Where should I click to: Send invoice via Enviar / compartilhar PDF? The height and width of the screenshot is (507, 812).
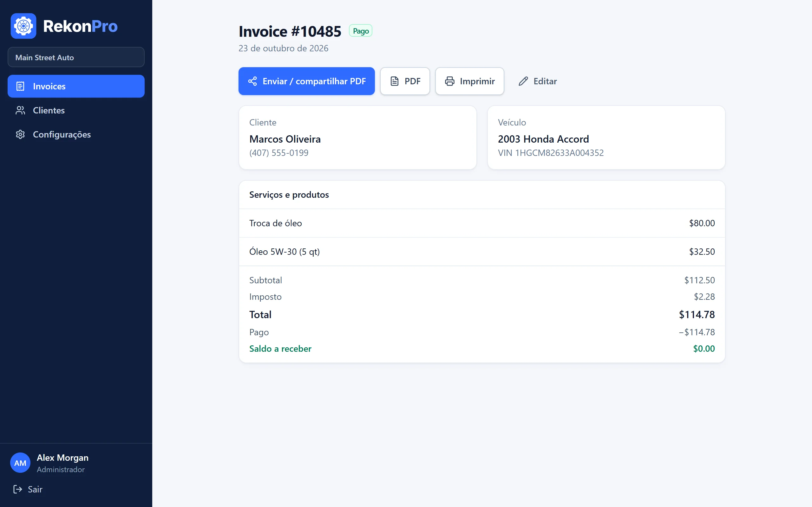coord(307,81)
